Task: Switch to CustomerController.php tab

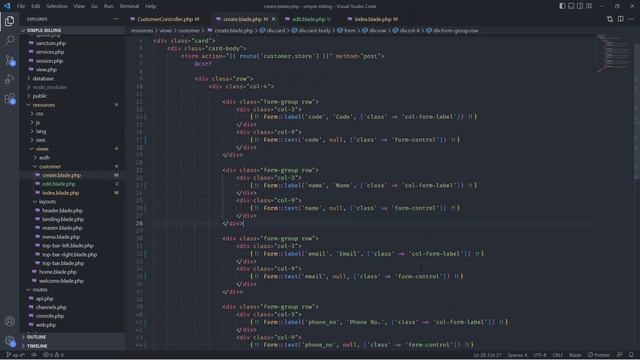Action: coord(165,19)
